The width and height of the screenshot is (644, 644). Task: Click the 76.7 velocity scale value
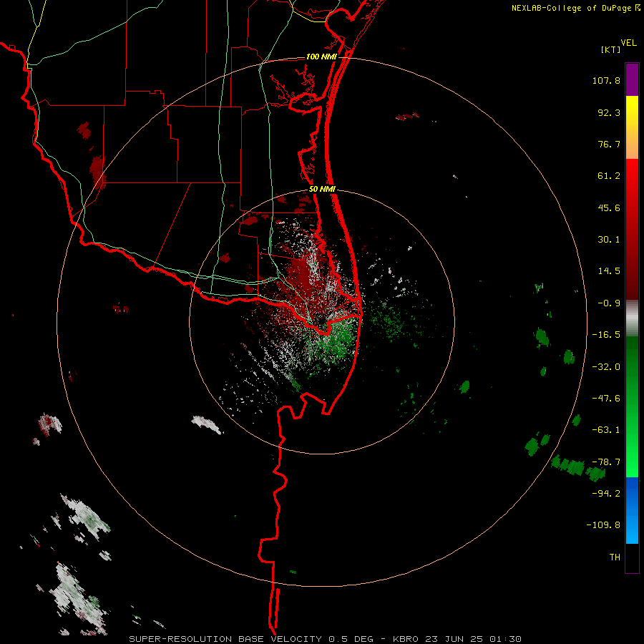(609, 144)
